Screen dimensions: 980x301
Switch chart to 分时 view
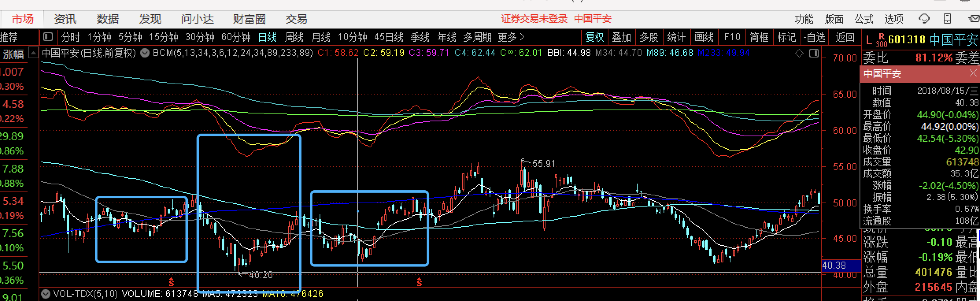pyautogui.click(x=70, y=37)
